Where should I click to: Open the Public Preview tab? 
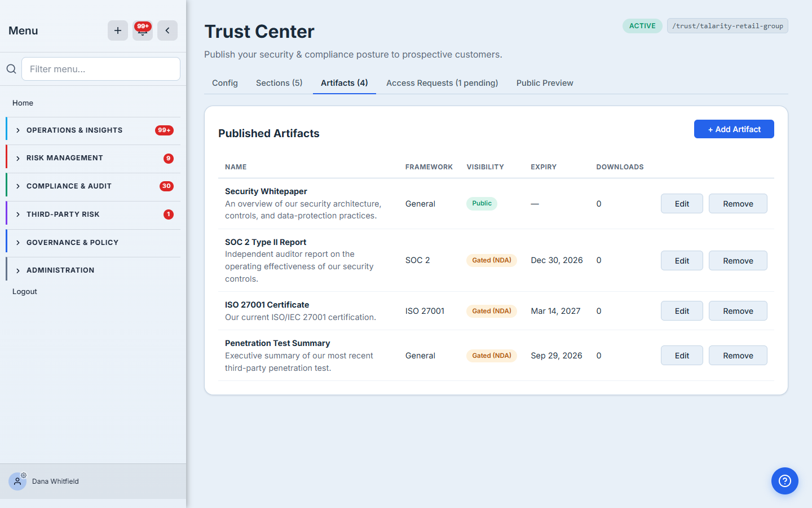click(x=545, y=83)
